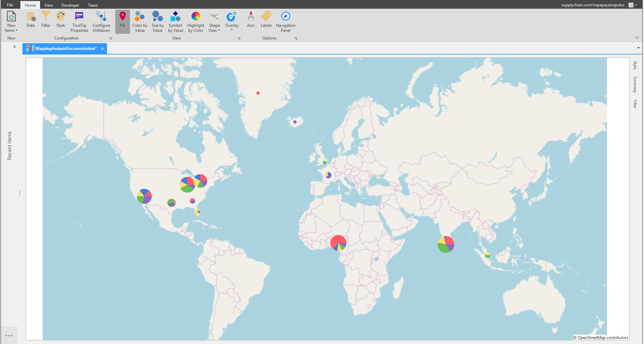Click the Georgia red-blue pin marker

pos(192,201)
